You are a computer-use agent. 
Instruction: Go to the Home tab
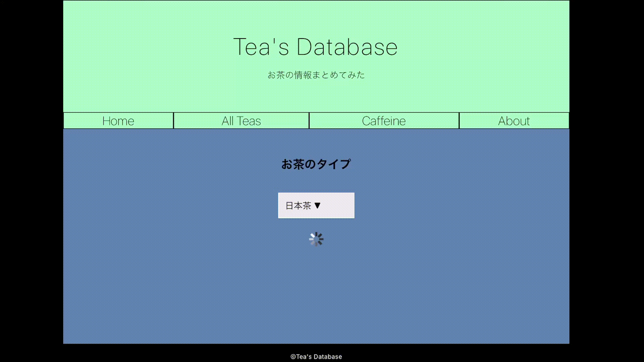click(118, 121)
